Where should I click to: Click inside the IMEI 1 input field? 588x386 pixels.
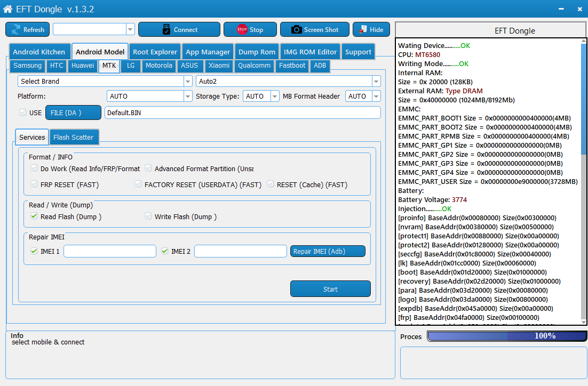109,251
